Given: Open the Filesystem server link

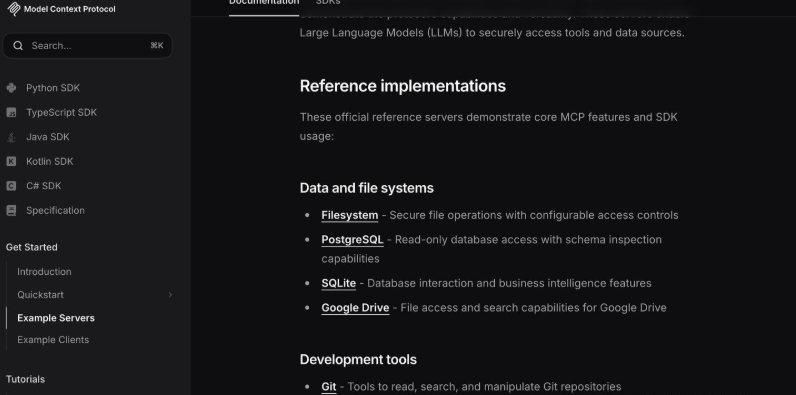Looking at the screenshot, I should click(x=350, y=215).
